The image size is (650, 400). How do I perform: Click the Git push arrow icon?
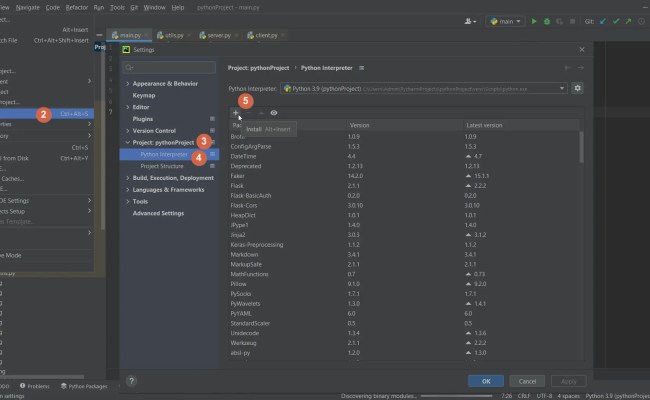tap(629, 21)
